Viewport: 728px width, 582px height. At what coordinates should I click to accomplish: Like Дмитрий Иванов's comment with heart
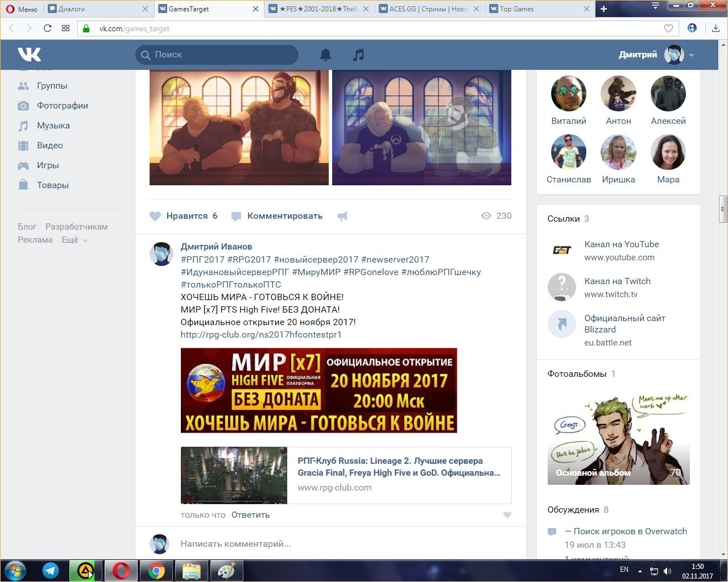pyautogui.click(x=507, y=515)
